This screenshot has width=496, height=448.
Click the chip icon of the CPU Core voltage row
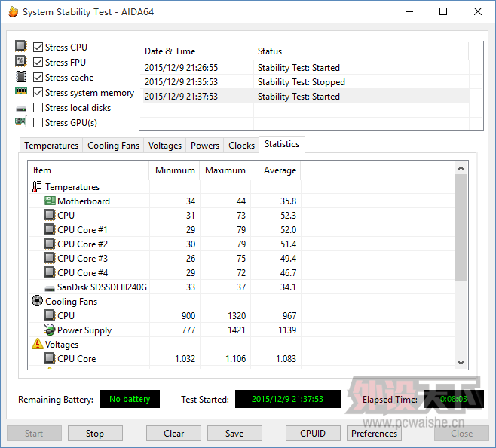(x=49, y=358)
